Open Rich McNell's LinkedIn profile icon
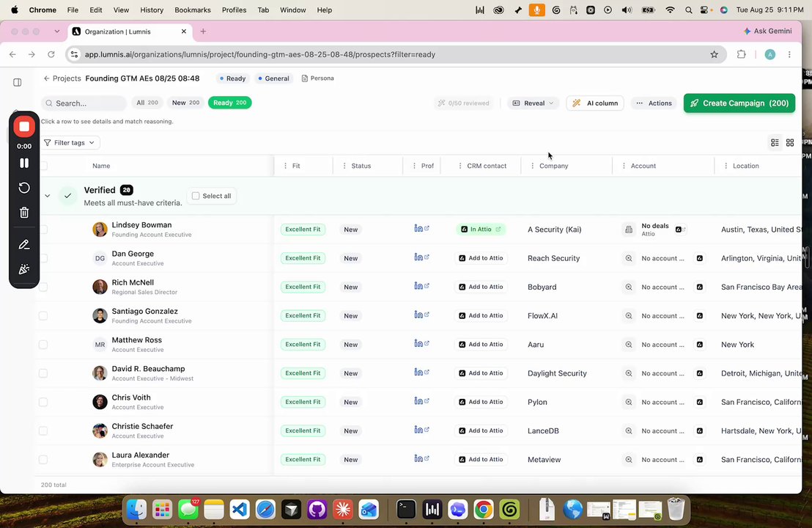 point(421,286)
